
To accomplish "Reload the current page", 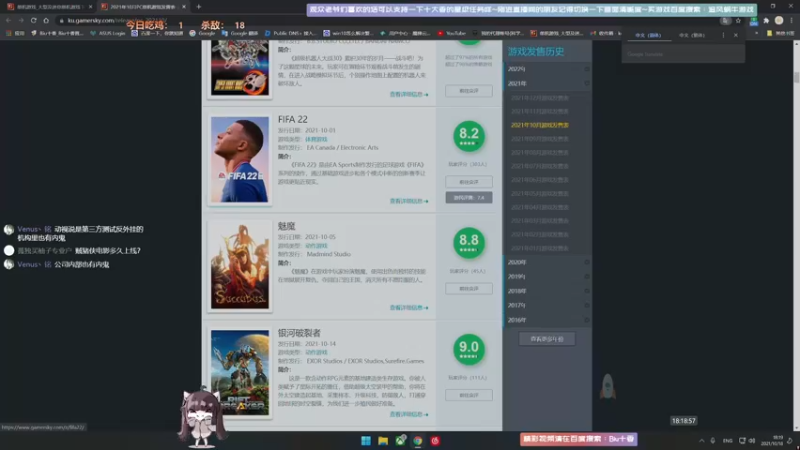I will click(34, 20).
